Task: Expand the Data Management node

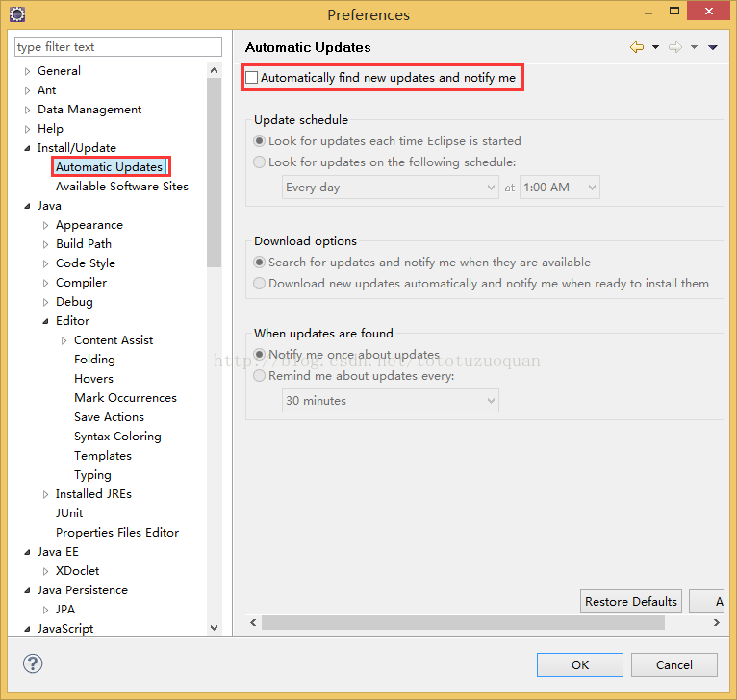Action: tap(27, 110)
